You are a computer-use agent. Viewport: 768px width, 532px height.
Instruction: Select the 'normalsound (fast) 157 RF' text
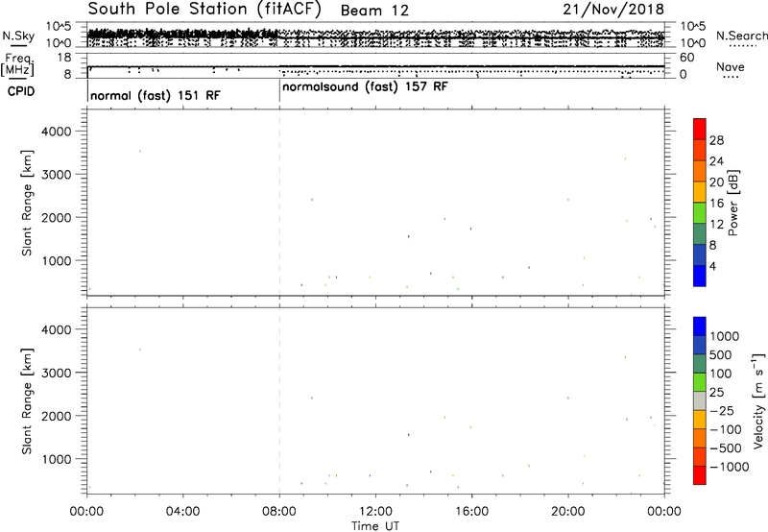pyautogui.click(x=365, y=87)
